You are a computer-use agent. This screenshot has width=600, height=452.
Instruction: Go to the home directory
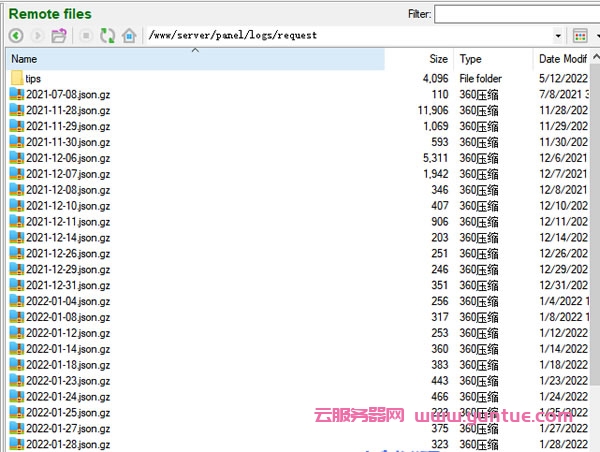[128, 36]
